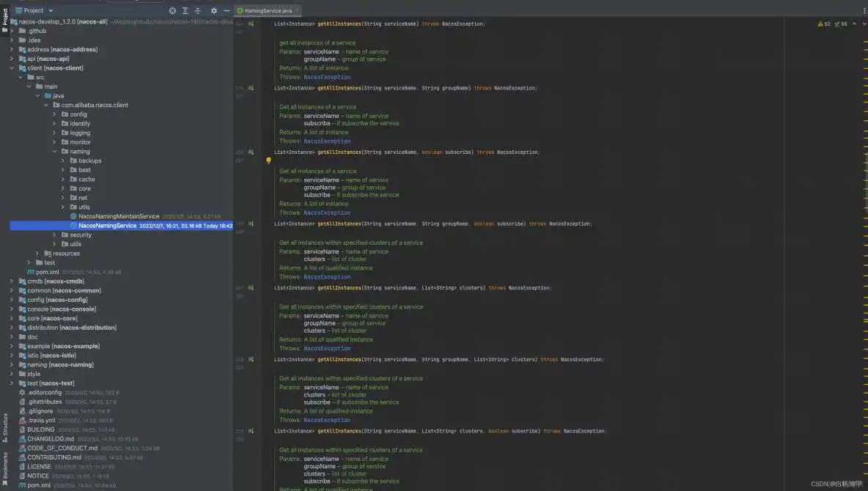Select the core folder under naming
The height and width of the screenshot is (491, 868).
84,189
